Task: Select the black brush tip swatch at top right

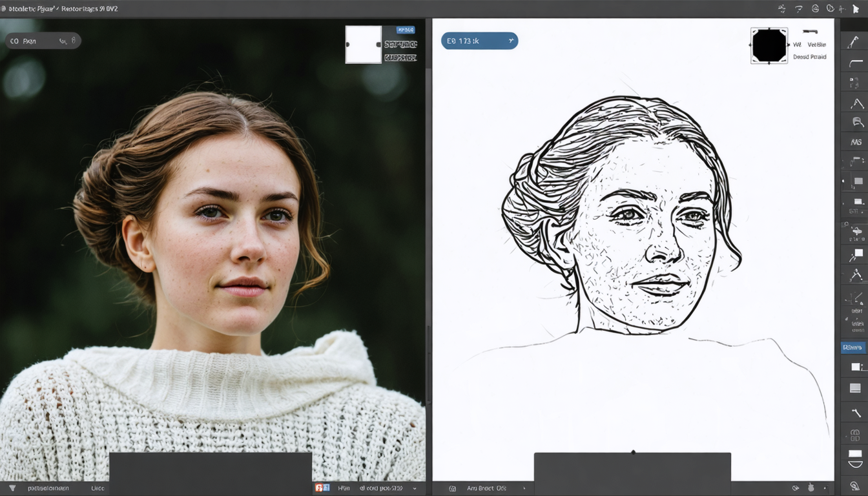Action: (769, 45)
